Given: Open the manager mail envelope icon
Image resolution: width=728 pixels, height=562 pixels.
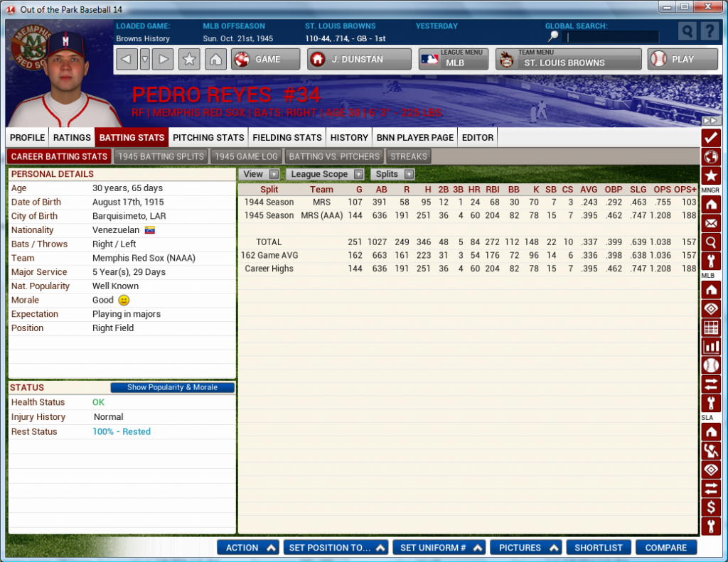Looking at the screenshot, I should 710,223.
